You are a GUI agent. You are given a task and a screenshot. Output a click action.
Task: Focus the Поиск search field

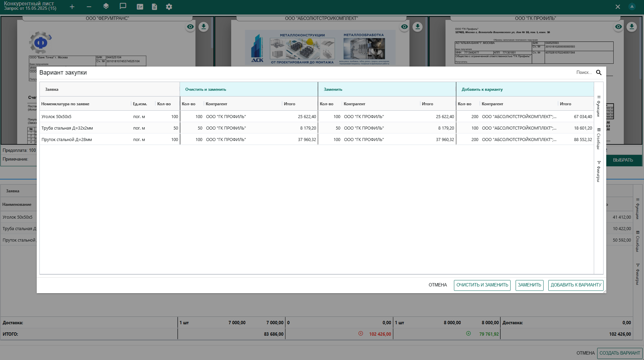tap(584, 73)
